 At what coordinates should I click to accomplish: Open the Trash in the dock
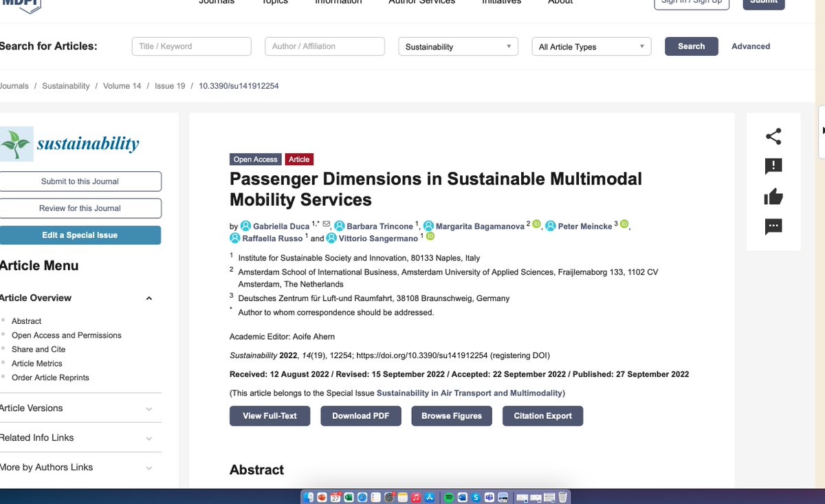pyautogui.click(x=562, y=497)
